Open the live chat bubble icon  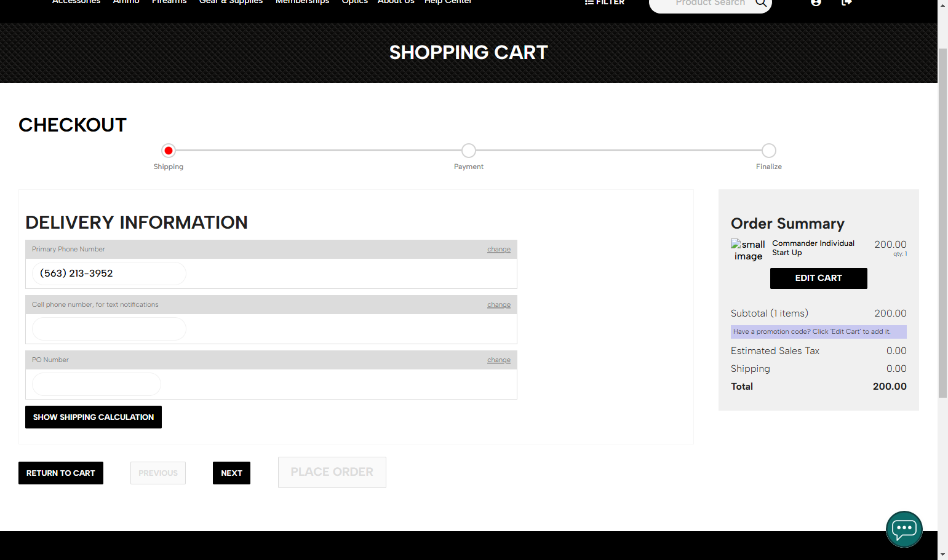point(904,529)
